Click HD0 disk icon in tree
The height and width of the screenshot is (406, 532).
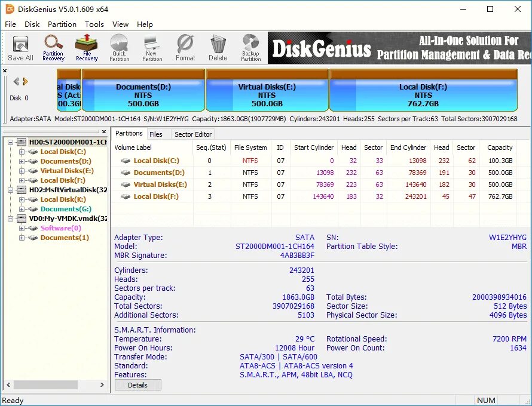point(22,142)
